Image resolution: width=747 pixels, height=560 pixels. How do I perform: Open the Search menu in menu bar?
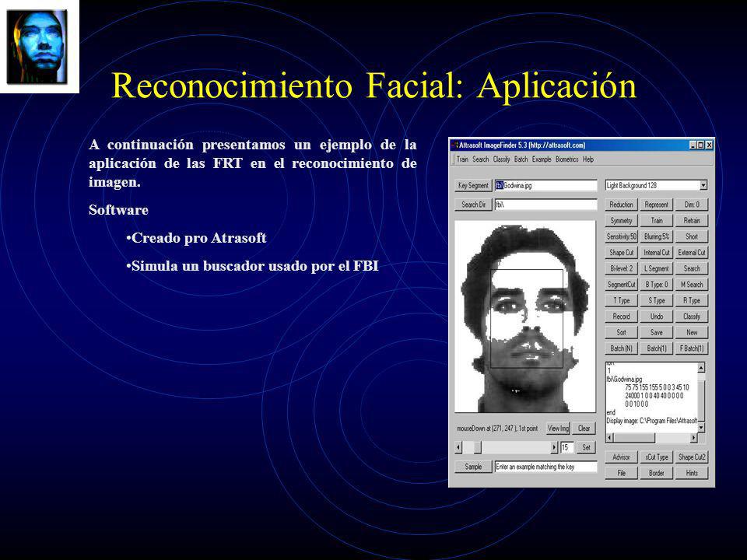pos(481,159)
